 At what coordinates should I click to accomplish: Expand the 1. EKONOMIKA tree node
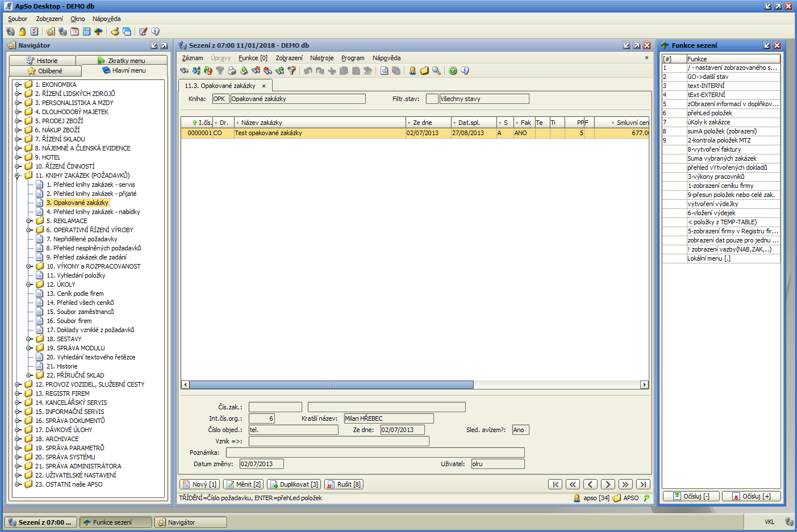coord(18,85)
